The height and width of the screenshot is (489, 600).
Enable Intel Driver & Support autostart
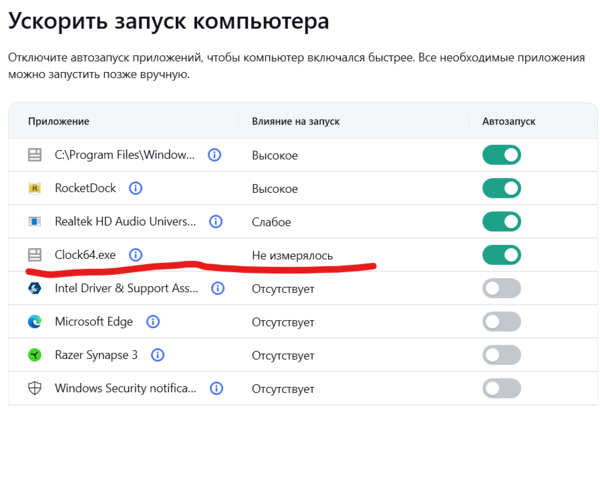(x=501, y=288)
